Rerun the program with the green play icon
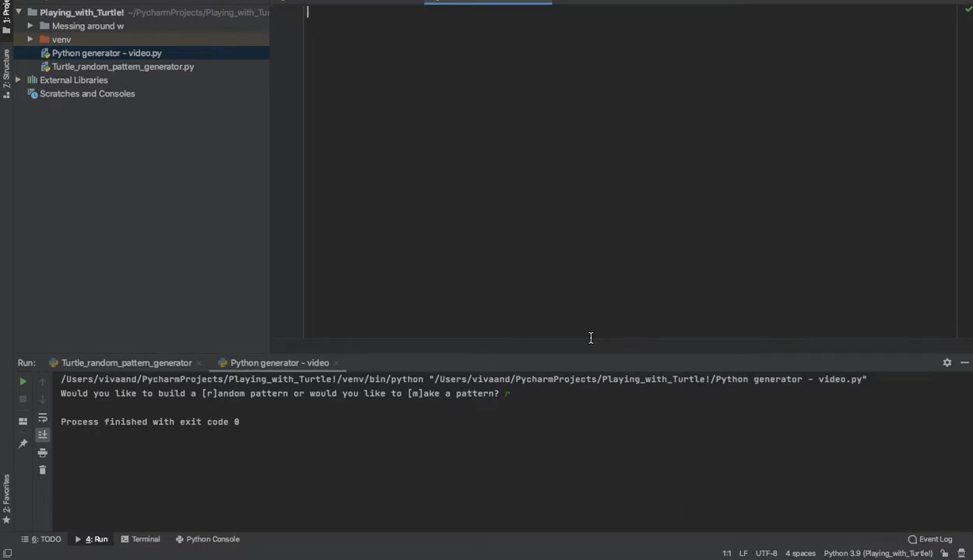 [23, 381]
